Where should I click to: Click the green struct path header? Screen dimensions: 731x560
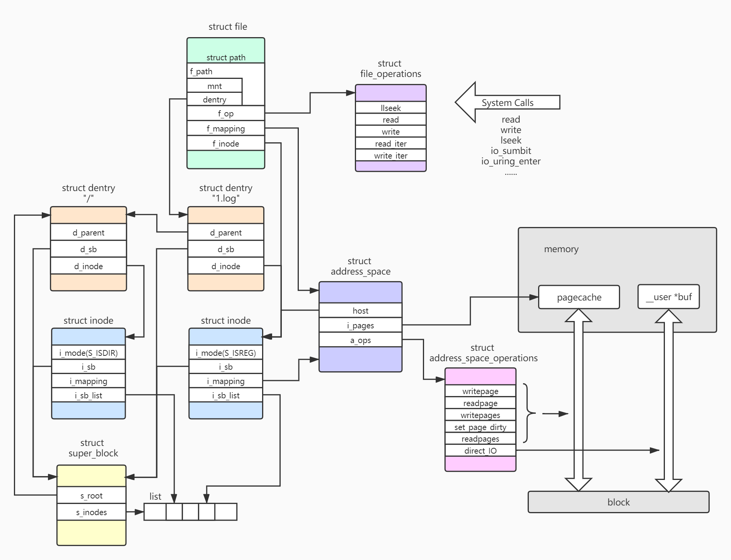coord(226,51)
